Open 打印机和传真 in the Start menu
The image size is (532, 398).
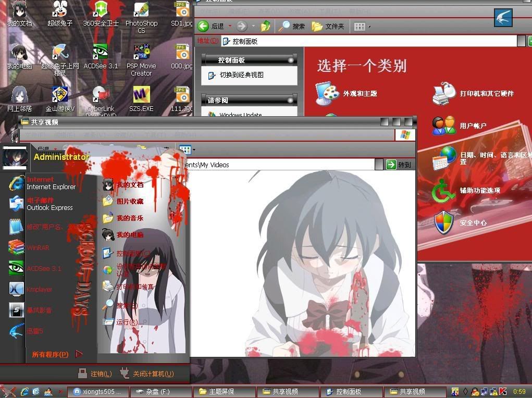pos(128,287)
